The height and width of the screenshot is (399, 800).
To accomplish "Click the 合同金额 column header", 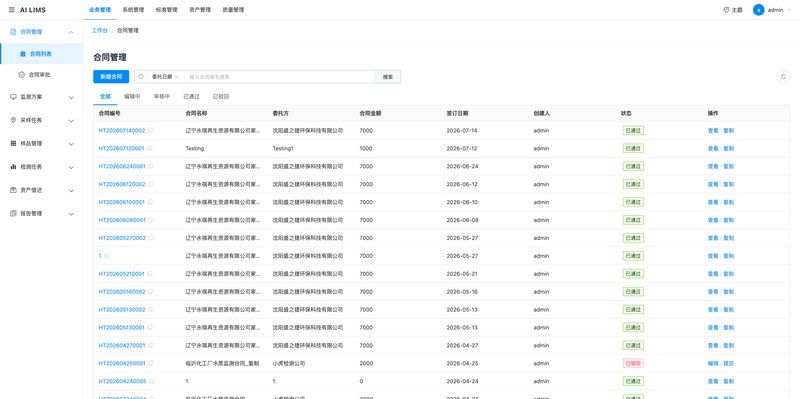I will (370, 113).
